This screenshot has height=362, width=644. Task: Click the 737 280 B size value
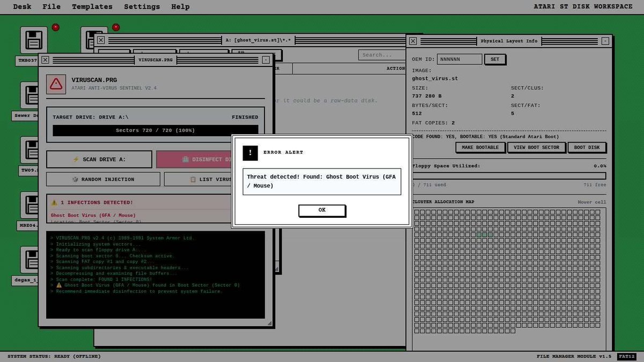pos(427,96)
